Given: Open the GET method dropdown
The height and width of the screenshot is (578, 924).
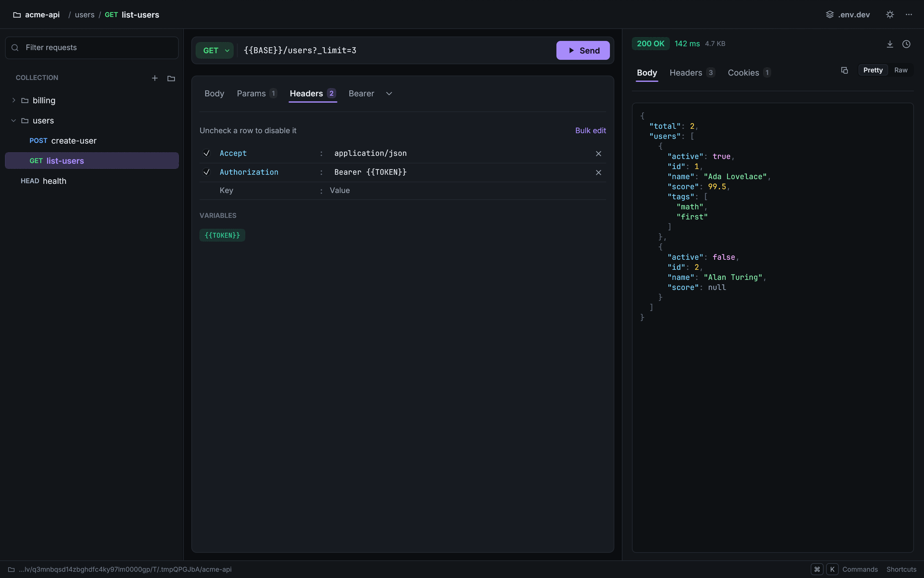Looking at the screenshot, I should (215, 50).
